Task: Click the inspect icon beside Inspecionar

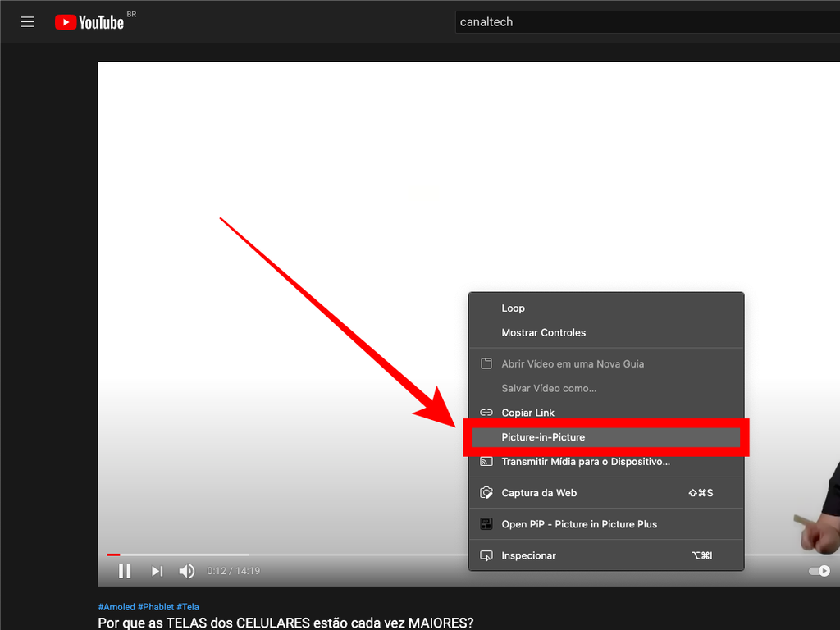Action: point(486,555)
